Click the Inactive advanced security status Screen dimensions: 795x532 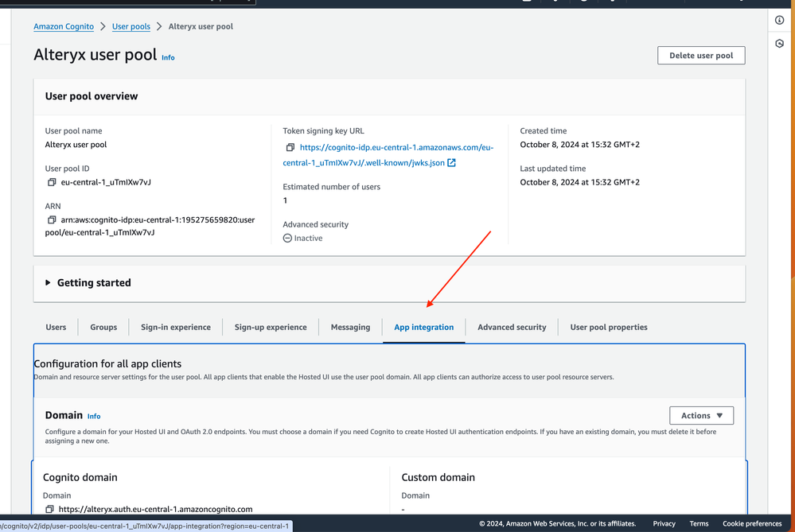coord(302,238)
